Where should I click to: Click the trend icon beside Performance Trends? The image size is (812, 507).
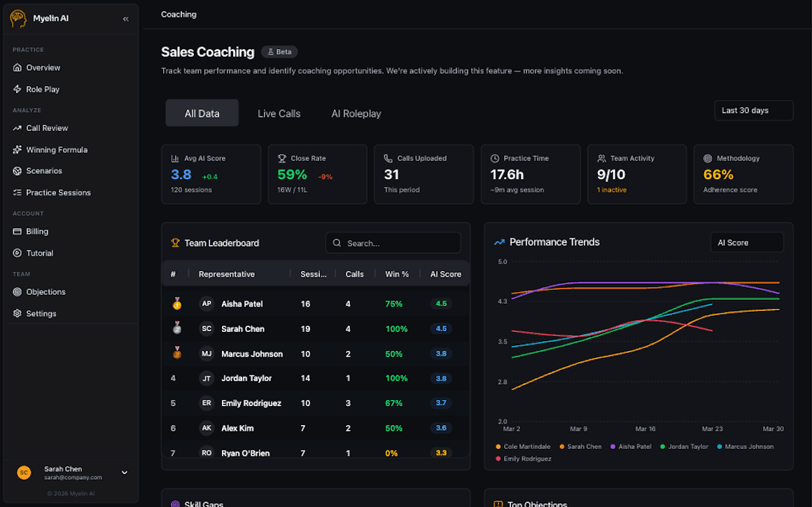[499, 242]
